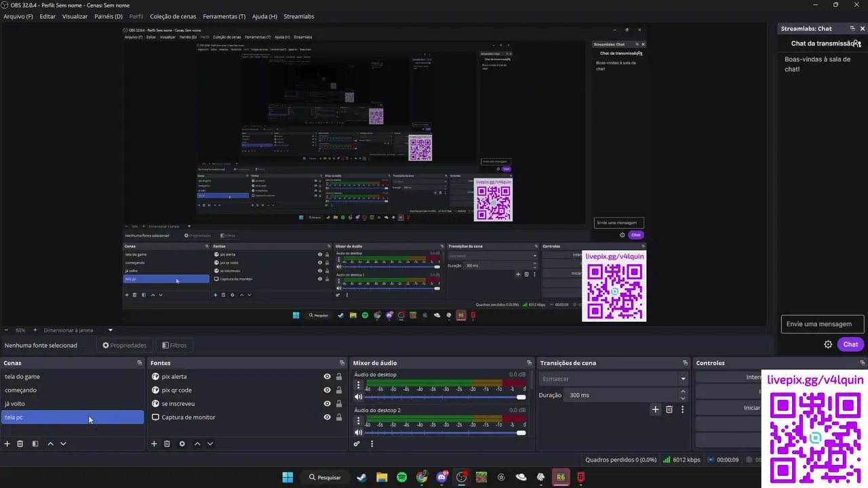
Task: Decrease transition duration with down arrow
Action: 683,399
